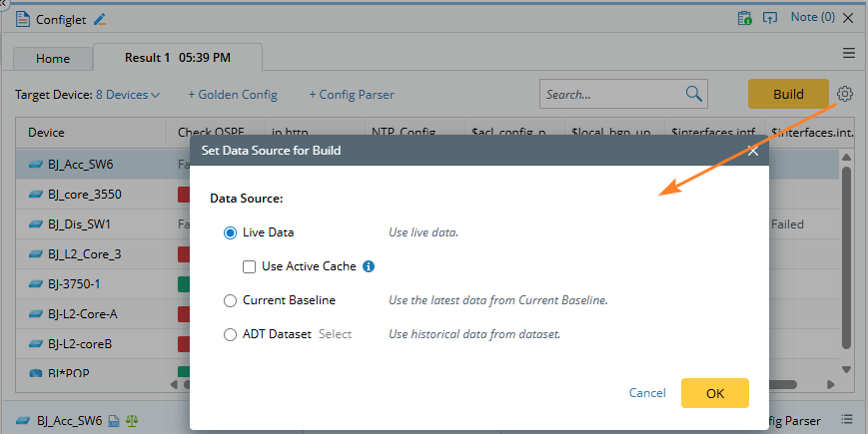Viewport: 868px width, 434px height.
Task: Enable the Use Active Cache checkbox
Action: (x=249, y=266)
